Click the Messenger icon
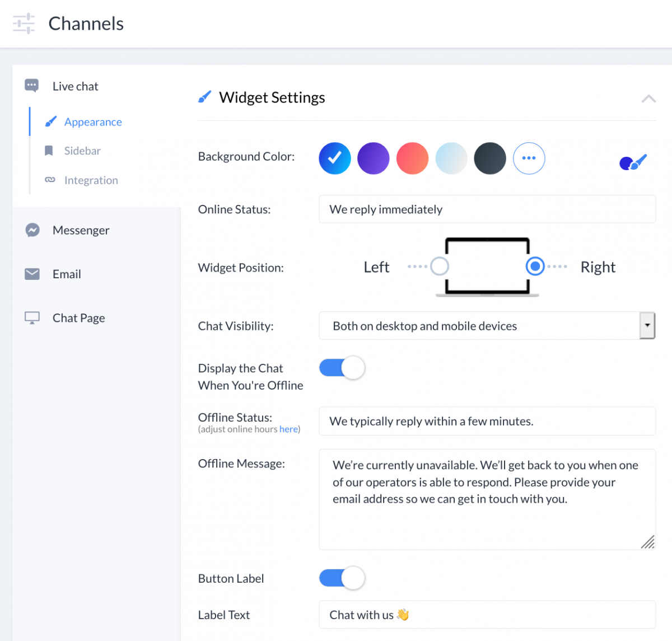Screen dimensions: 672x641 click(x=32, y=230)
